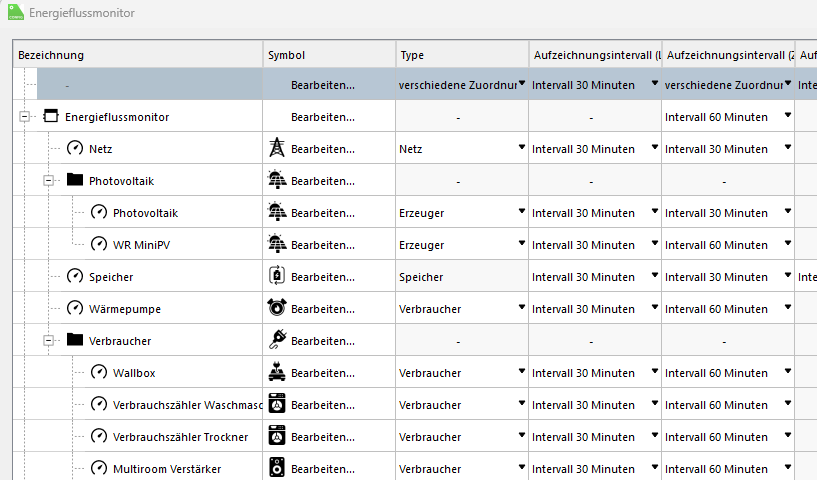Click the speaker icon for Multiroom Verstärker
This screenshot has height=480, width=817.
277,469
